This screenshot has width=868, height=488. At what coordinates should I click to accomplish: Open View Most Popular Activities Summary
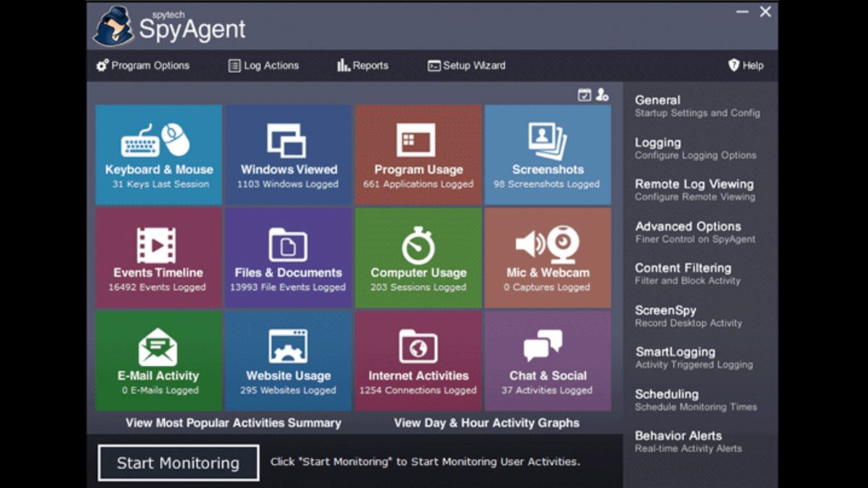[x=233, y=423]
